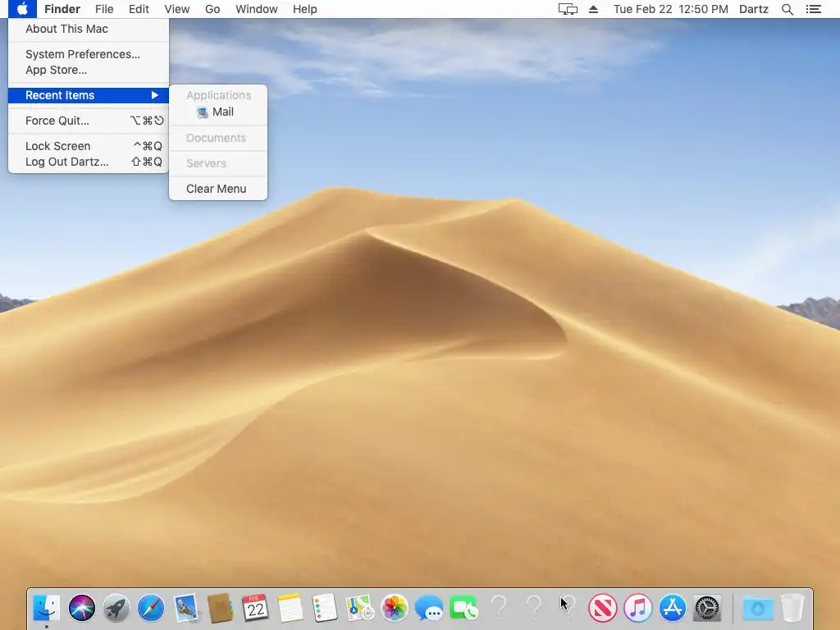Open the Finder menu in menu bar

coord(62,9)
